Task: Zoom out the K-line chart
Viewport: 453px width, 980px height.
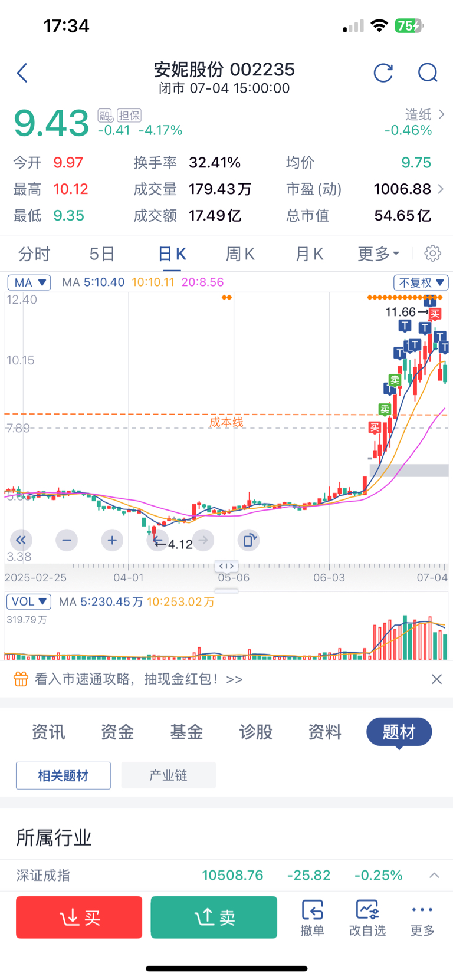Action: pyautogui.click(x=67, y=540)
